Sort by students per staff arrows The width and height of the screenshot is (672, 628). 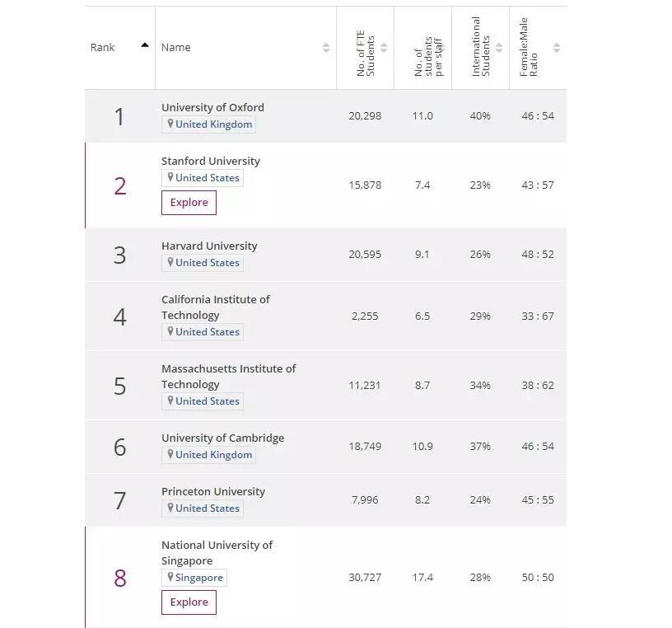tap(441, 48)
